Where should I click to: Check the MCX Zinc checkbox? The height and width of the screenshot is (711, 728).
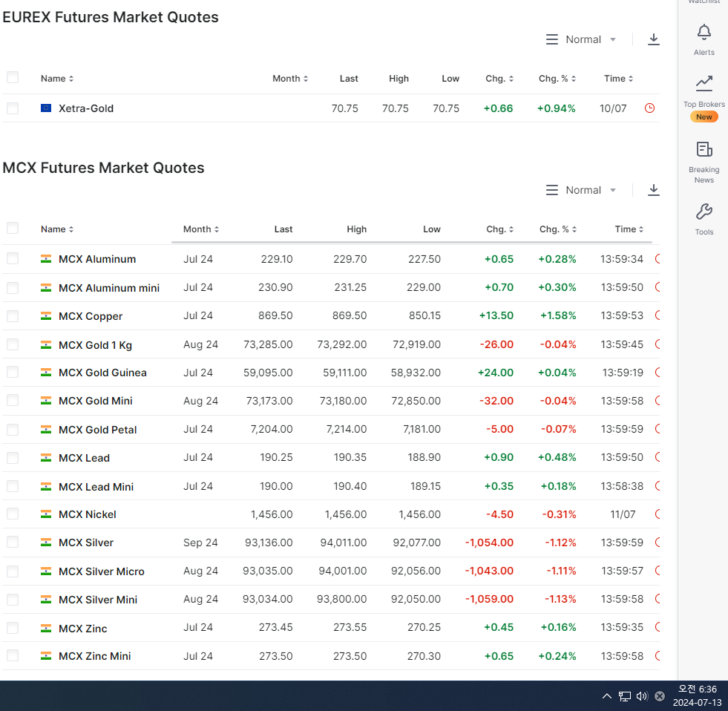tap(13, 628)
